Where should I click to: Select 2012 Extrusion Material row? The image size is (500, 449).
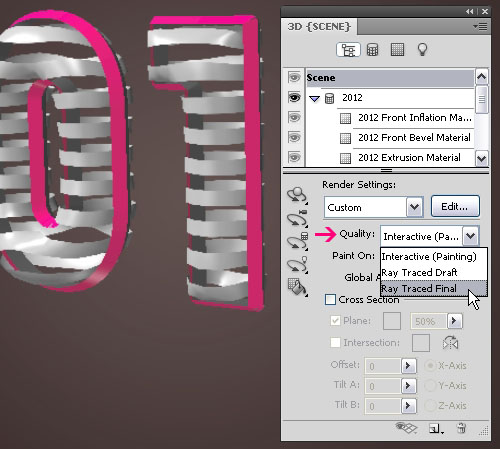[390, 158]
